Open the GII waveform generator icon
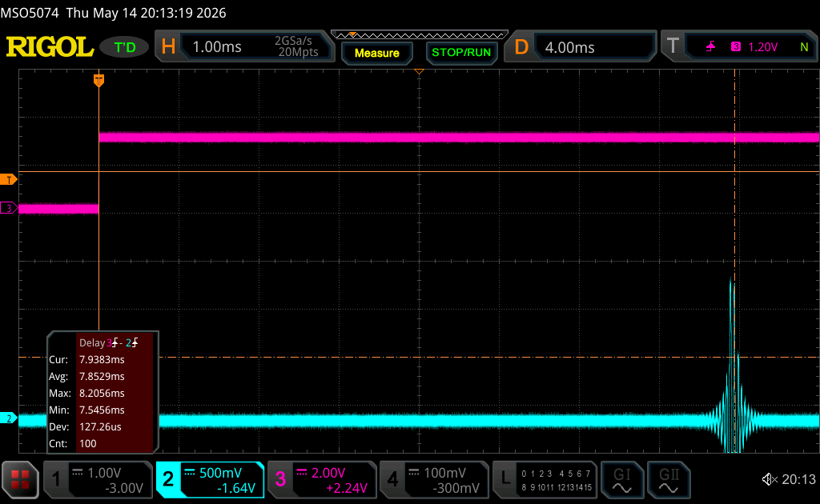This screenshot has height=504, width=820. click(x=669, y=479)
